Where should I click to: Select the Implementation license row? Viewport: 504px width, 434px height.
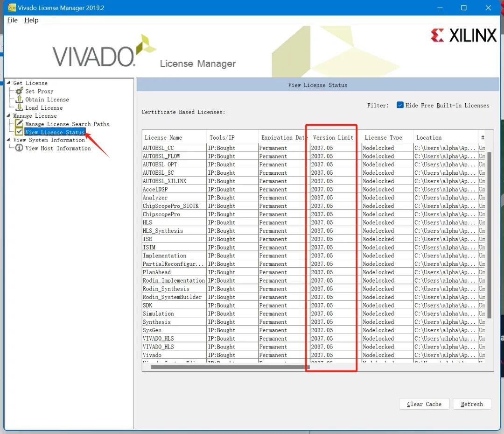314,256
